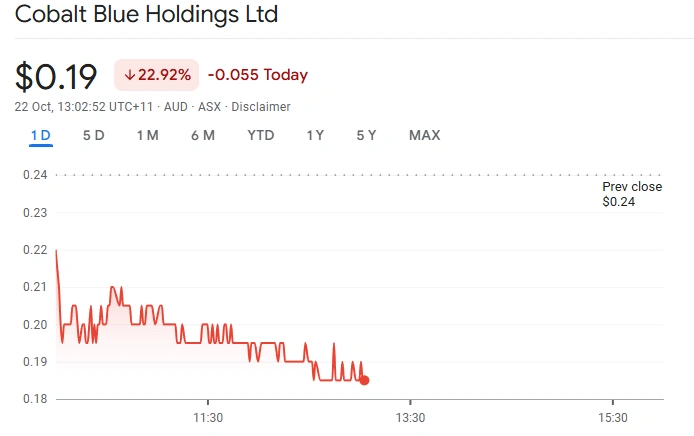
Task: Click the red down-arrow icon
Action: coord(130,75)
